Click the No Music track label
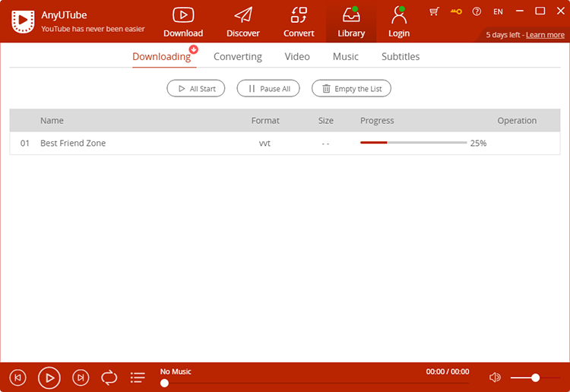Screen dimensions: 570x392 coord(176,371)
